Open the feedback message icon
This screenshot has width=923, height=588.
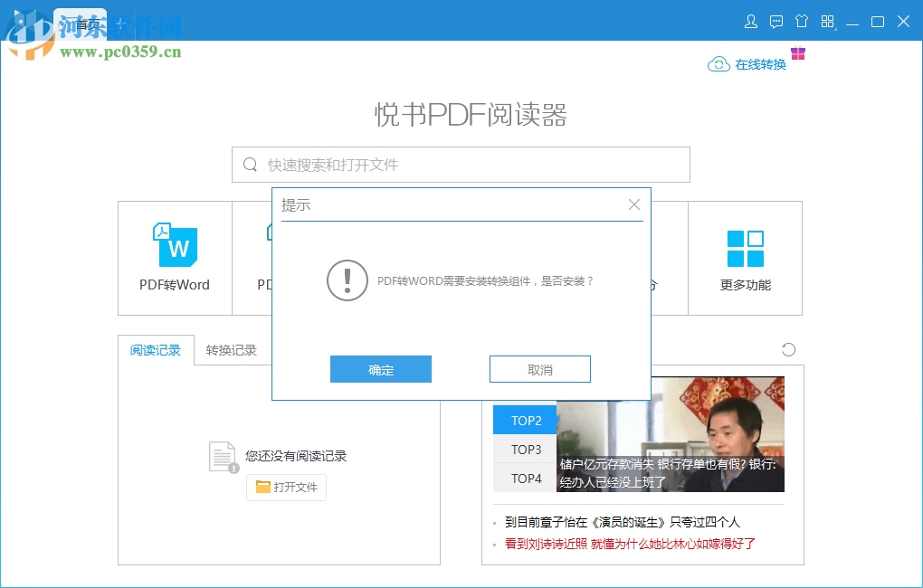coord(776,22)
